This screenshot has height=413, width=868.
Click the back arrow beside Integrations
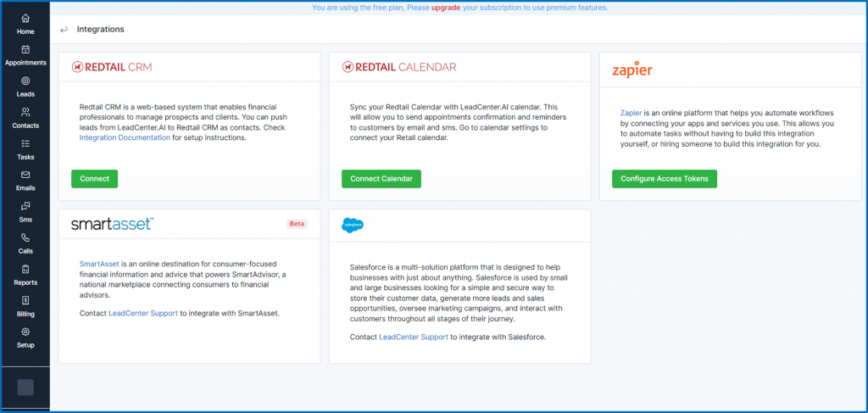tap(64, 30)
